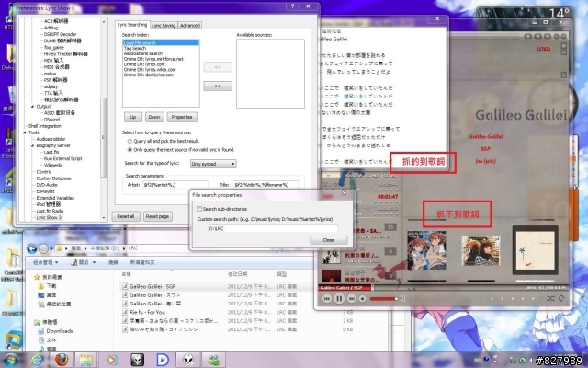
Task: Move selected source Up in order
Action: [x=133, y=117]
